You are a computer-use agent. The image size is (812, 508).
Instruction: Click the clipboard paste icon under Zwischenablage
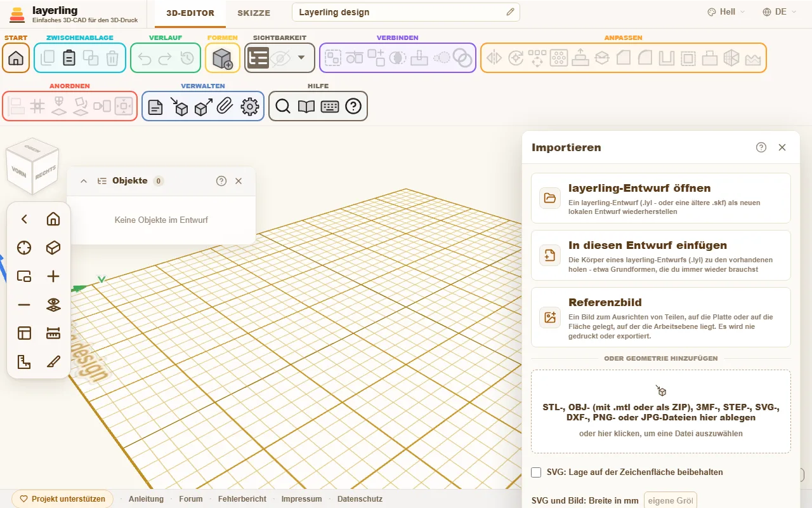point(69,58)
